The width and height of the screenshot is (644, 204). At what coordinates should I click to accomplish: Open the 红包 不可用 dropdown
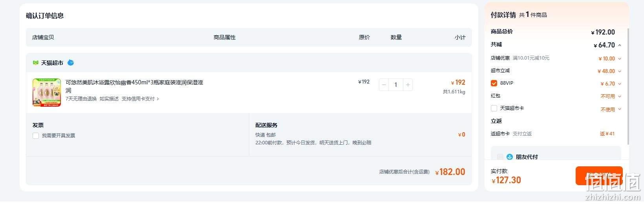620,97
